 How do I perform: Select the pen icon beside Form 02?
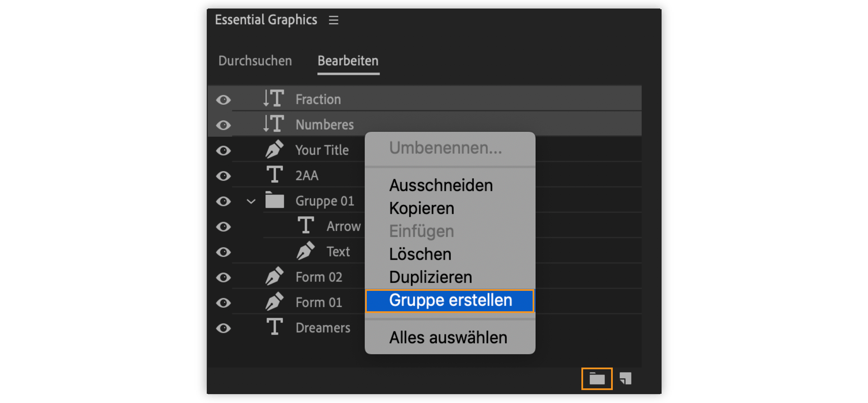[x=275, y=277]
